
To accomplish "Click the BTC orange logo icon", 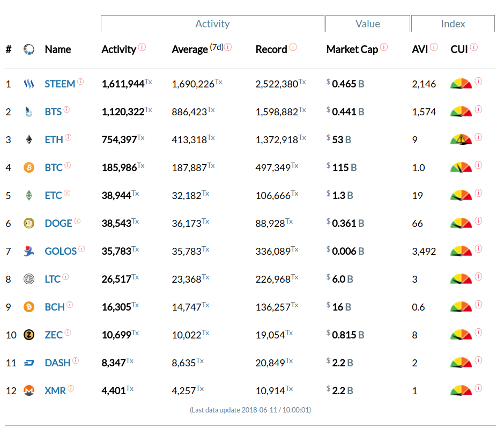I will click(29, 167).
